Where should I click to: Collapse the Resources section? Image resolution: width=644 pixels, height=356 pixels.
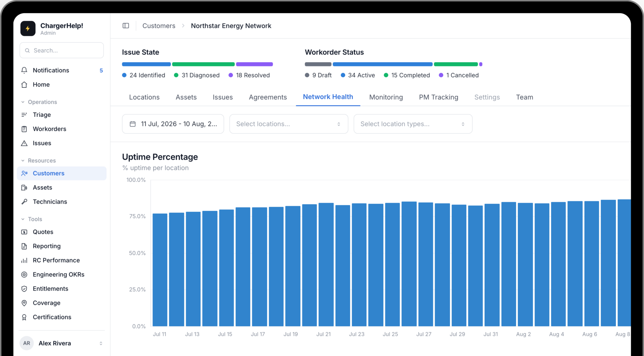point(38,160)
